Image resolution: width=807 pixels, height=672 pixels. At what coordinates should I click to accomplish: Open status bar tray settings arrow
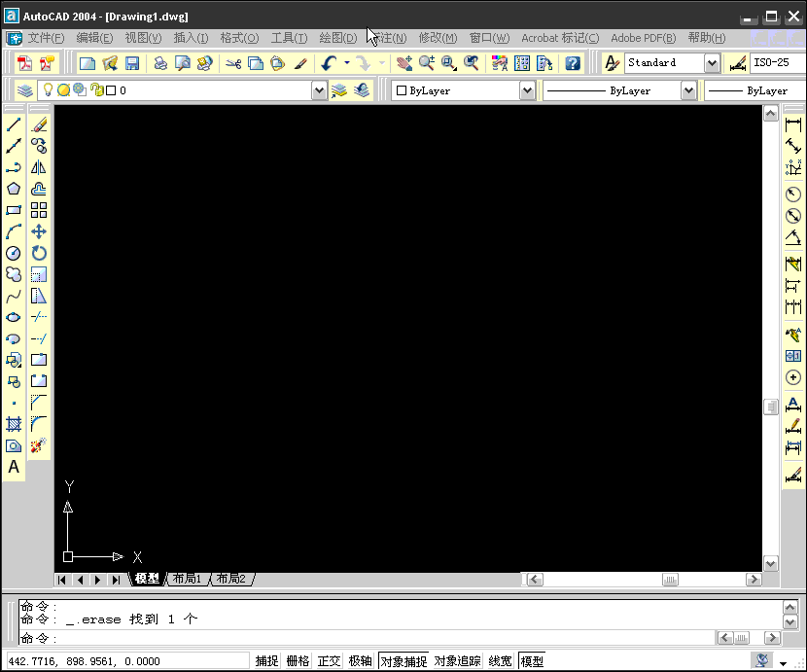point(783,663)
